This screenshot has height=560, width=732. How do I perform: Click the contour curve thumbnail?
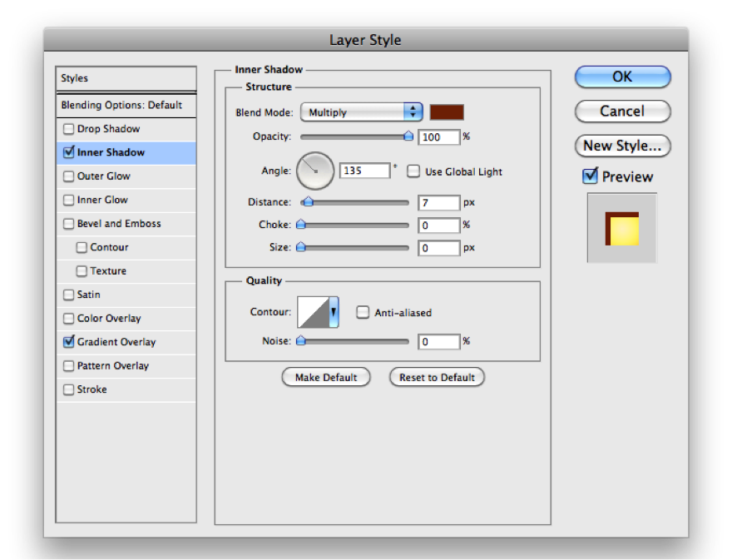(313, 313)
